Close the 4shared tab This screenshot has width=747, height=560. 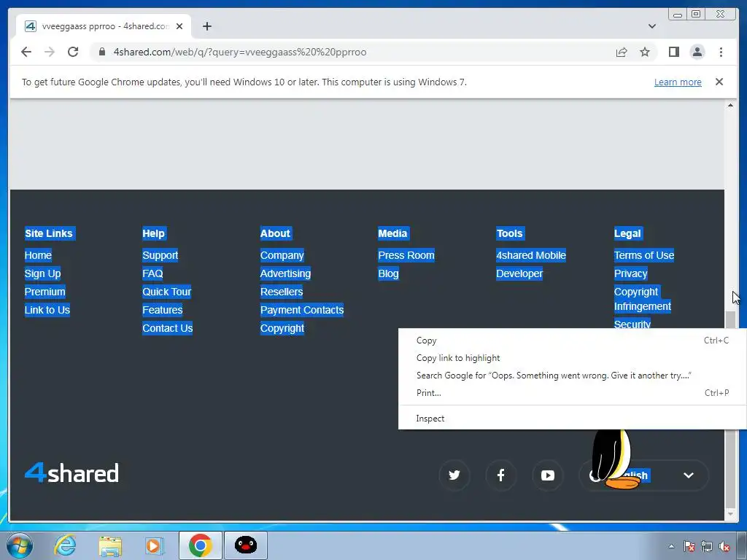(x=179, y=26)
